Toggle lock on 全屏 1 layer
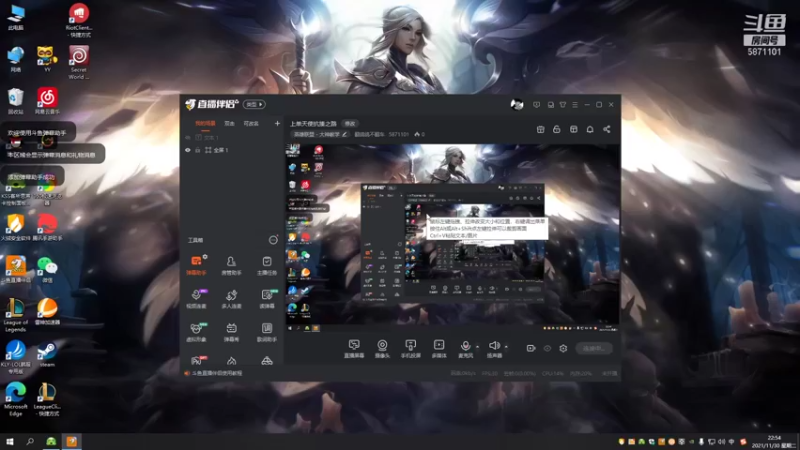This screenshot has width=800, height=450. [197, 150]
